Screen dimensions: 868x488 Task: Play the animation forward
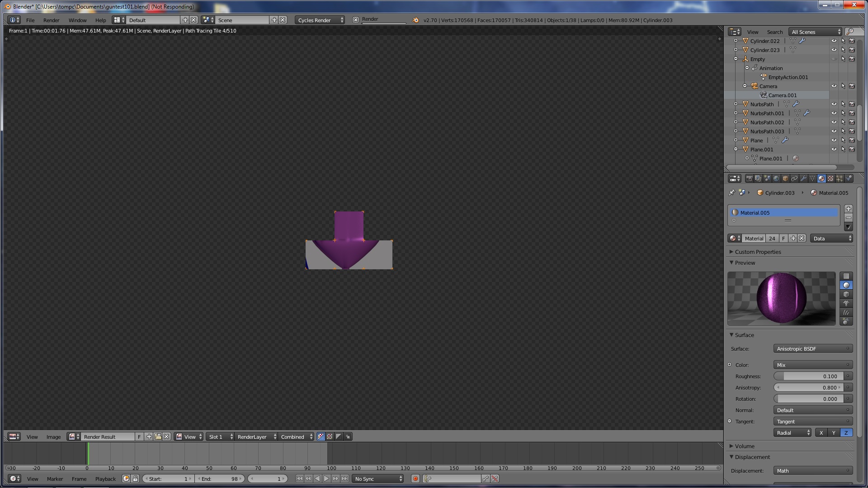point(326,479)
